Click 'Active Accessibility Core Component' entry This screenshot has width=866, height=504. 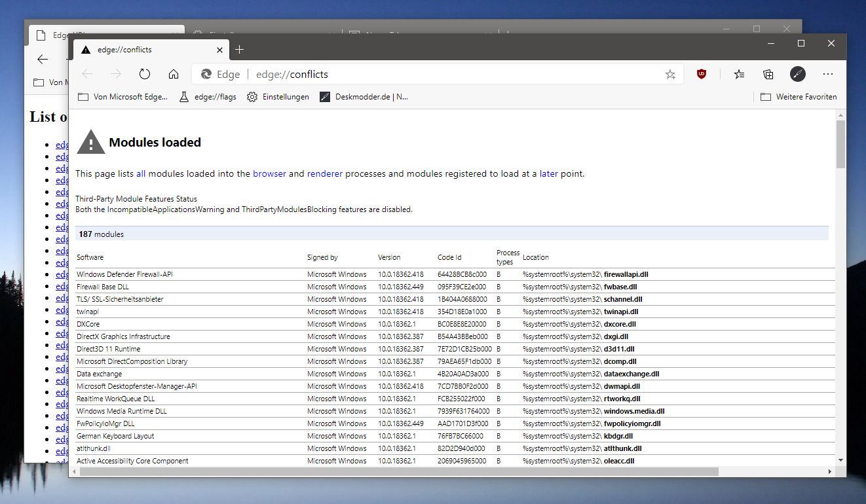click(132, 461)
